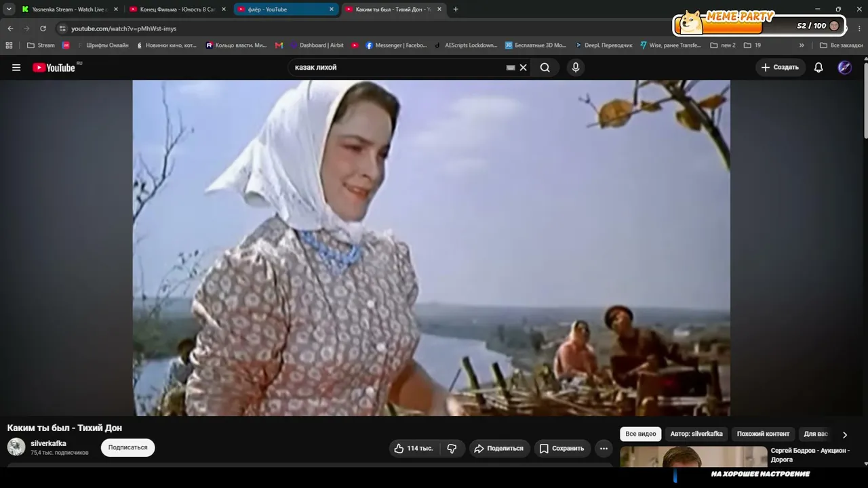Show more bookmarks via the double chevron

(802, 45)
